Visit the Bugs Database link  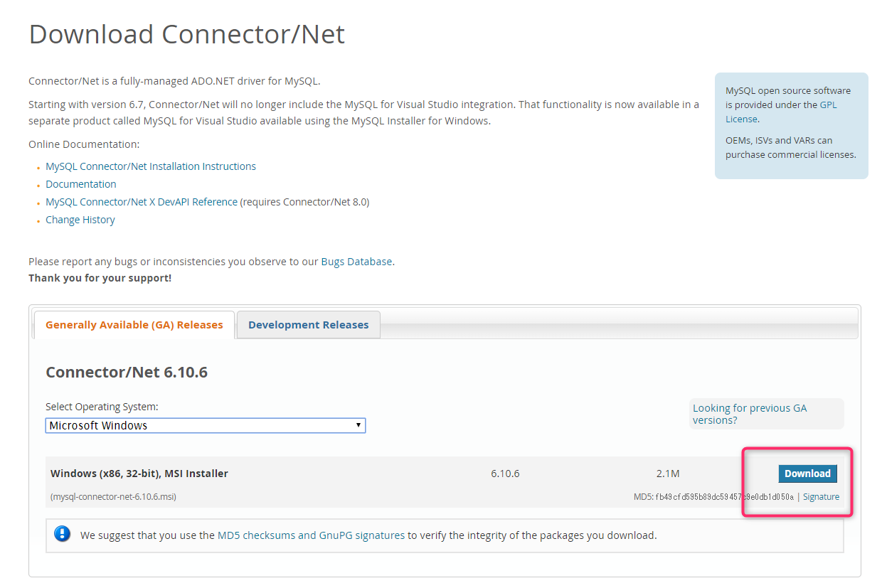coord(356,262)
